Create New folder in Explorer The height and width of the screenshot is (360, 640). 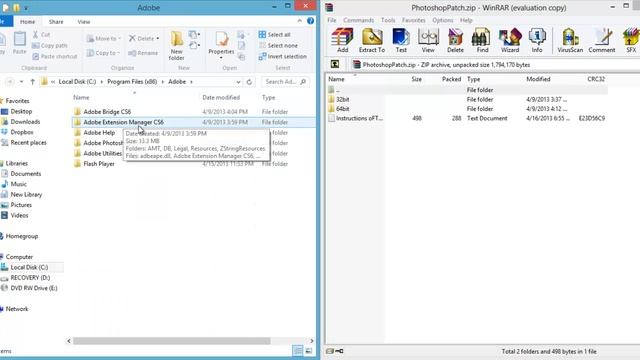177,46
